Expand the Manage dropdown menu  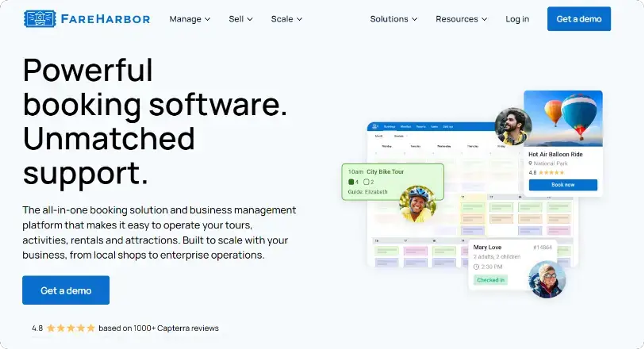tap(190, 19)
